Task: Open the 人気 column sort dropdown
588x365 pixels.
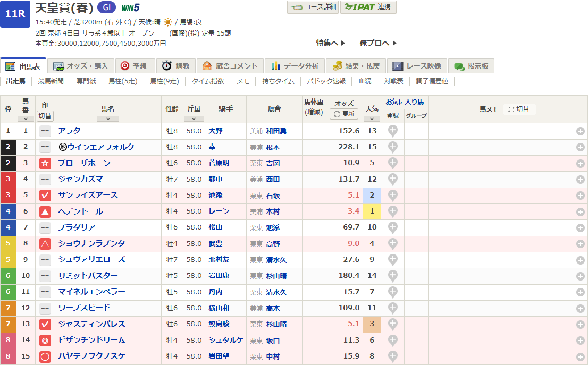Action: [x=372, y=118]
